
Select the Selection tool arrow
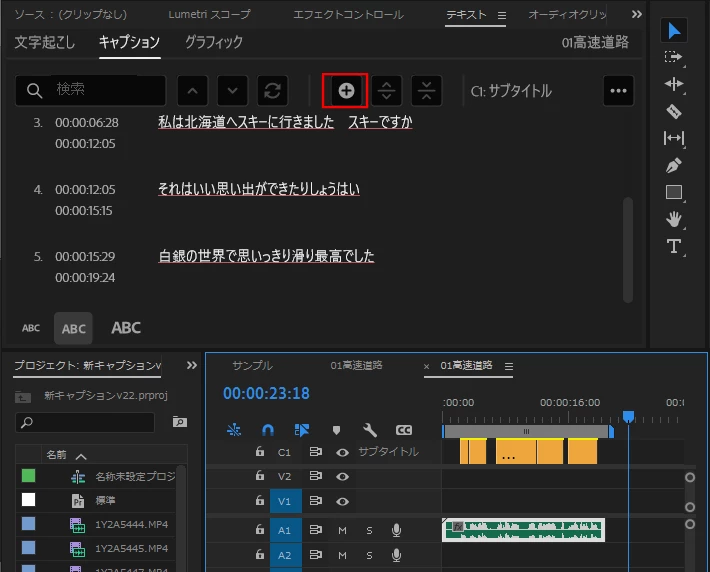click(x=674, y=31)
